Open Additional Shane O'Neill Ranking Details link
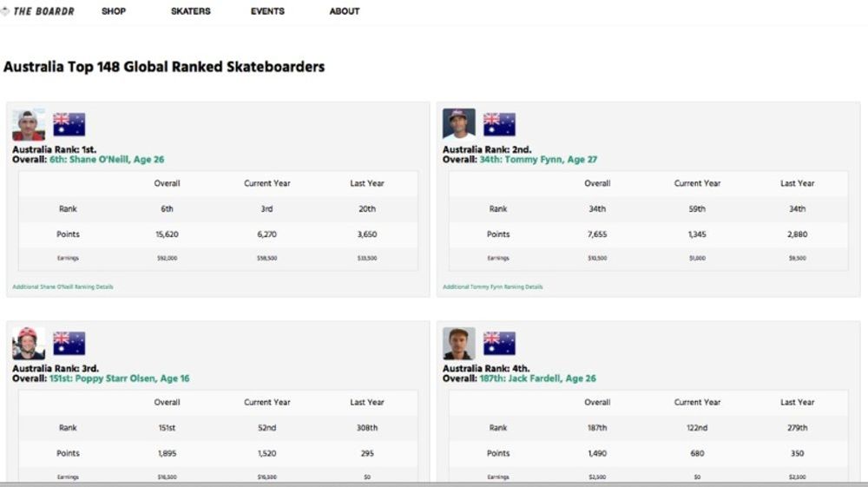Image resolution: width=868 pixels, height=487 pixels. click(x=62, y=286)
